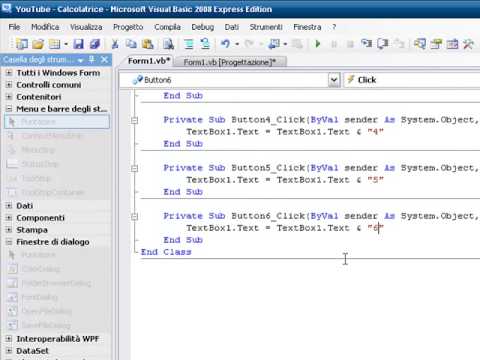Click the Open File folder icon

click(38, 44)
